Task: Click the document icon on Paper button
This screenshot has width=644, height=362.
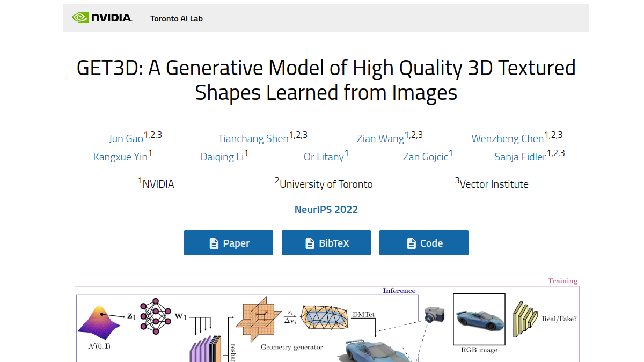Action: click(x=214, y=243)
